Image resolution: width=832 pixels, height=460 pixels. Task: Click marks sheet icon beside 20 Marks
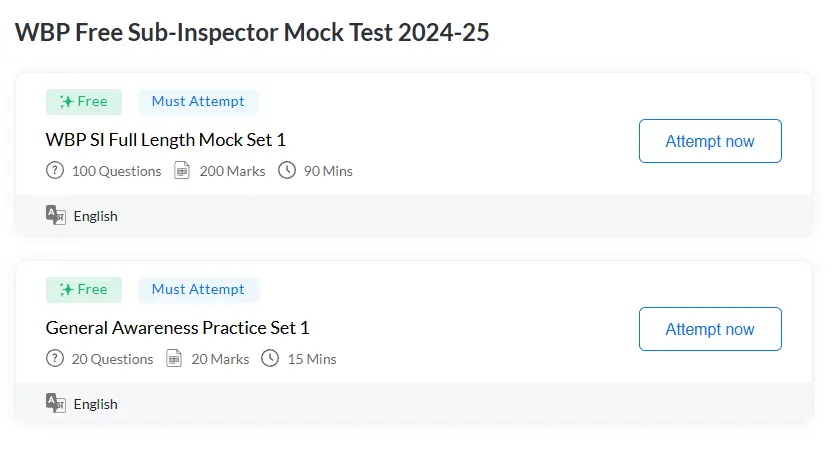(174, 358)
